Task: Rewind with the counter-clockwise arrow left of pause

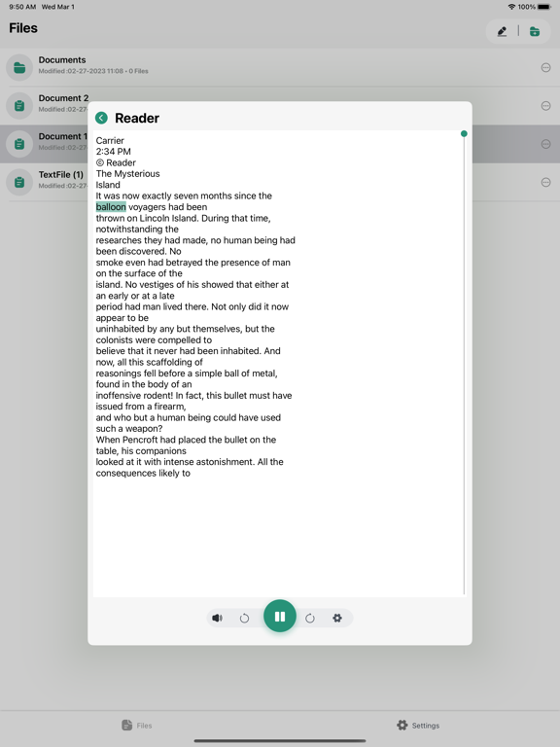Action: pyautogui.click(x=244, y=618)
